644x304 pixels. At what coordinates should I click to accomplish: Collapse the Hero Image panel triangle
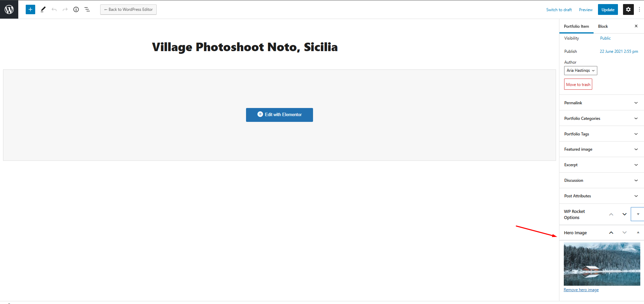tap(638, 233)
